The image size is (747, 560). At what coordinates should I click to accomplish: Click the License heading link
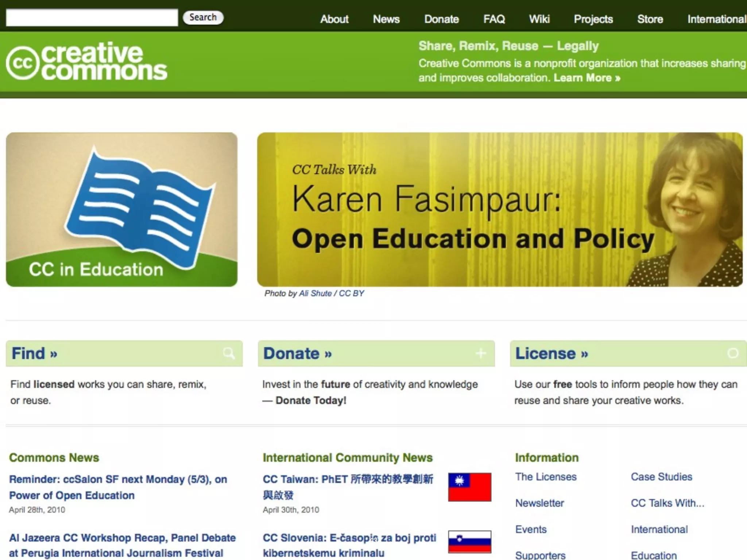coord(551,353)
